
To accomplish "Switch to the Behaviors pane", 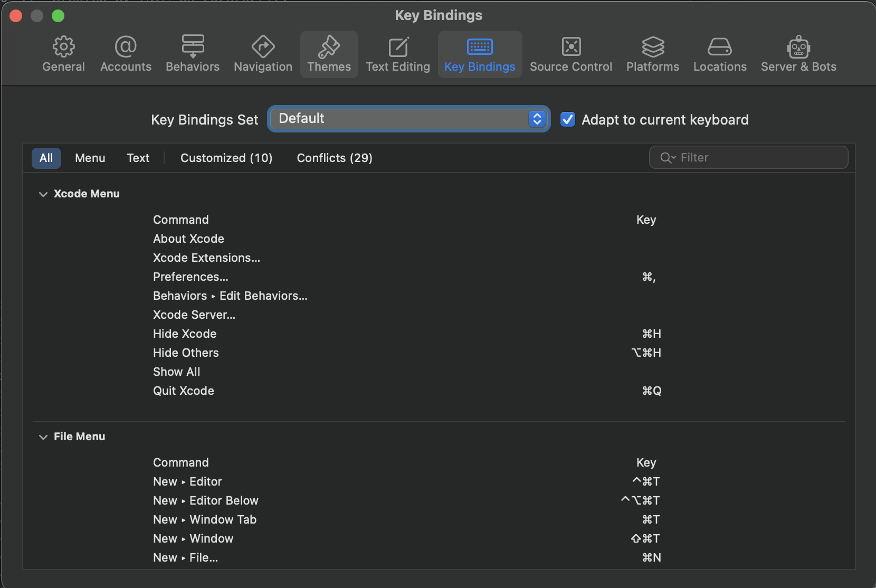I will pos(193,54).
